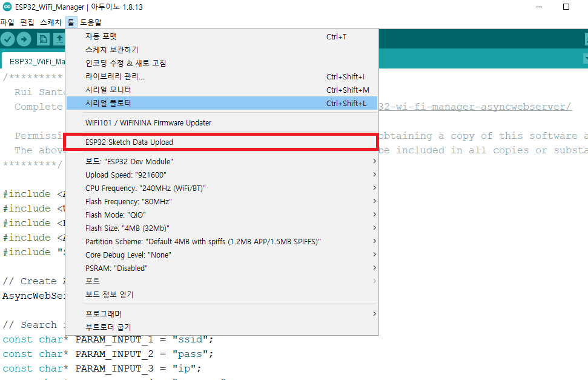Click the "// Create" comment line
588x380 pixels.
pyautogui.click(x=34, y=281)
